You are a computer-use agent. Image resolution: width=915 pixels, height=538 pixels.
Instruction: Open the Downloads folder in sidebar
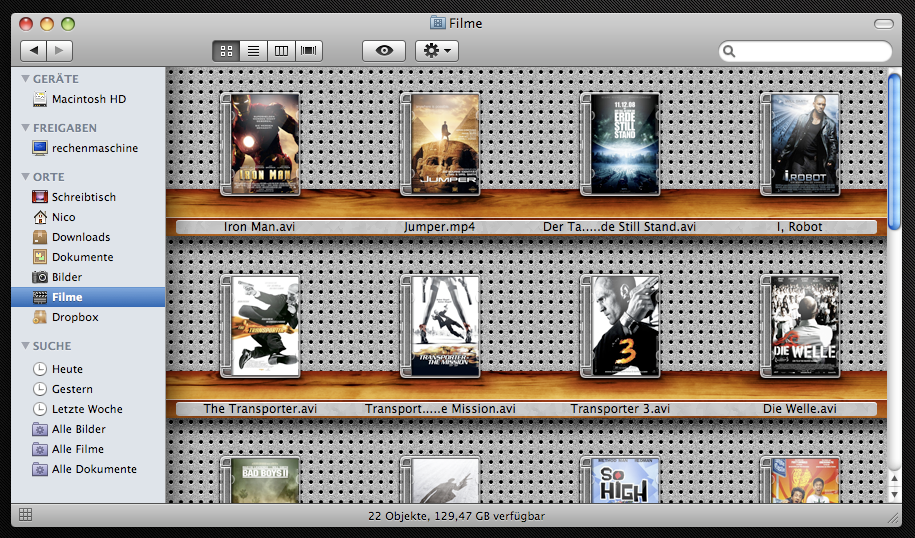point(88,237)
